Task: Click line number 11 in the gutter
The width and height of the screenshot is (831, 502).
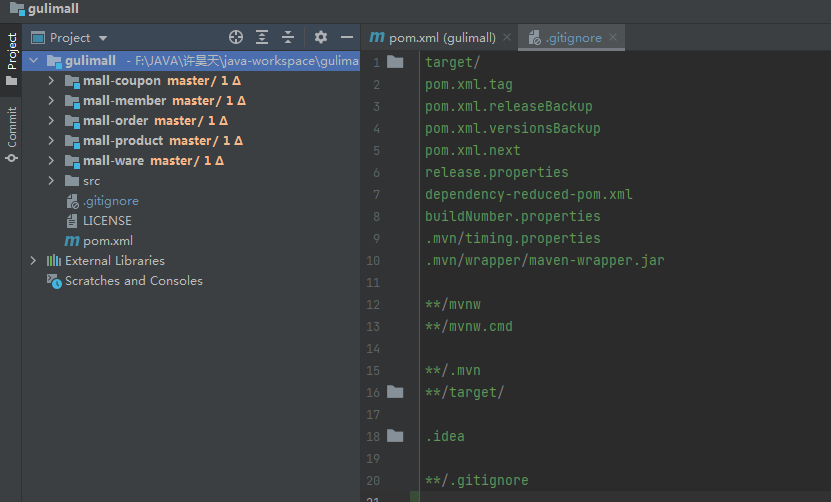Action: click(373, 283)
